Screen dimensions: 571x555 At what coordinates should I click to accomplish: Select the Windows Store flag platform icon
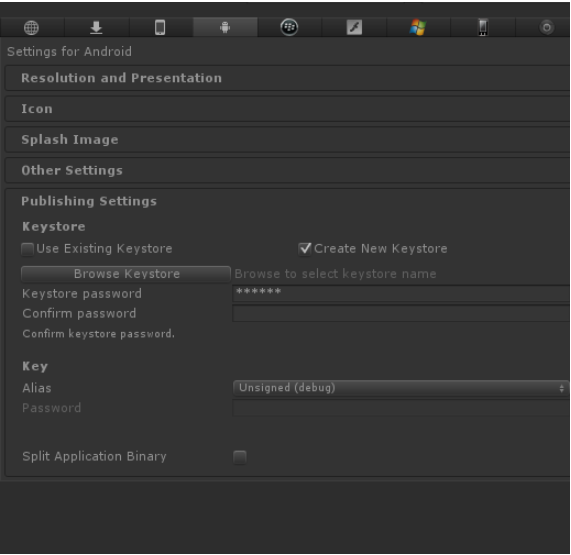click(418, 27)
